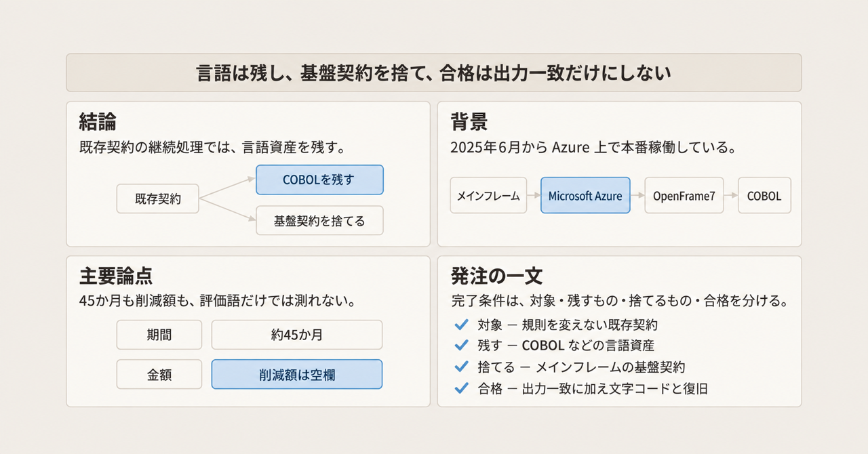868x454 pixels.
Task: Select the text 残す — COBOL などの言語資産
Action: pos(566,346)
